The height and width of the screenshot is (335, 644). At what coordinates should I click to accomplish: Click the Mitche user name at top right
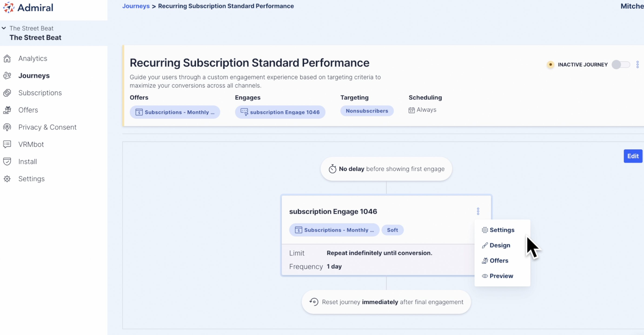click(632, 6)
